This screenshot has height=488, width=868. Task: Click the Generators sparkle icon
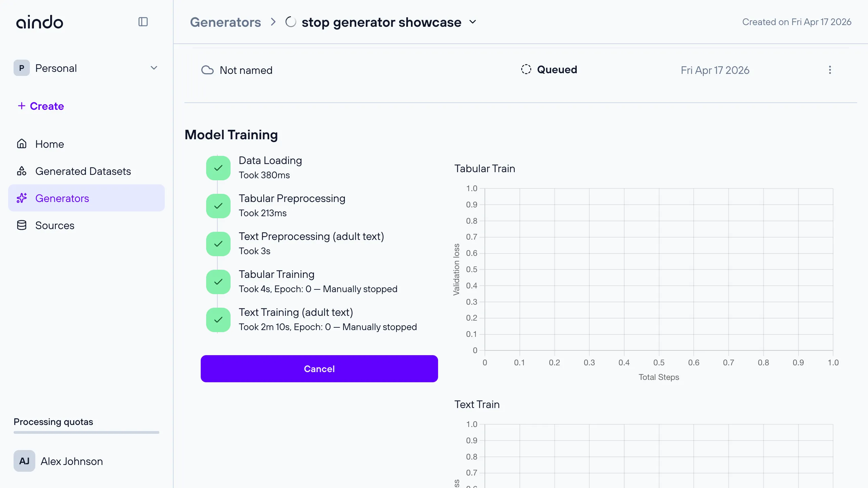[22, 198]
